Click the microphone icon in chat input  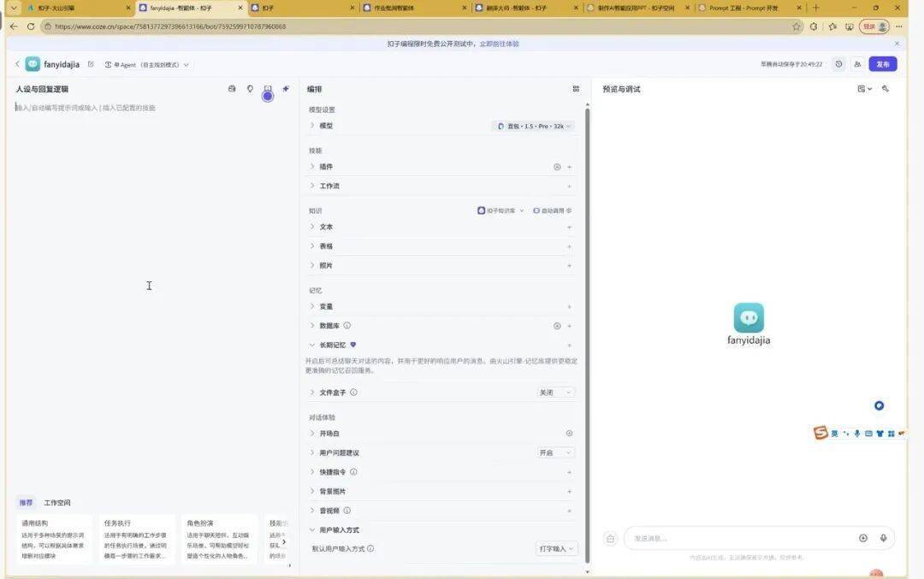pos(883,538)
